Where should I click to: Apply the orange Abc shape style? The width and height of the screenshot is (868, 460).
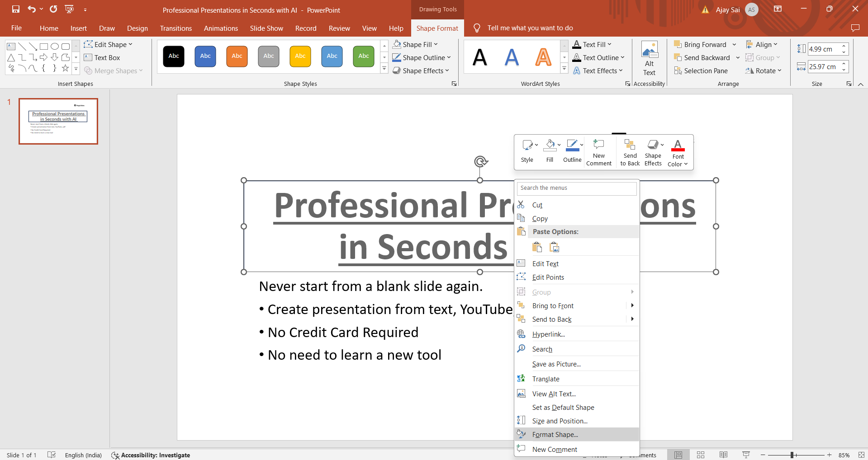click(237, 56)
